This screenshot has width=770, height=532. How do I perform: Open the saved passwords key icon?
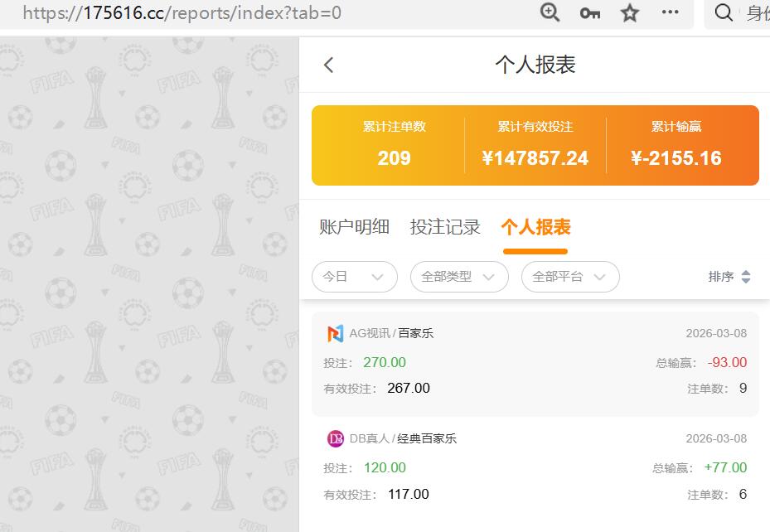589,13
